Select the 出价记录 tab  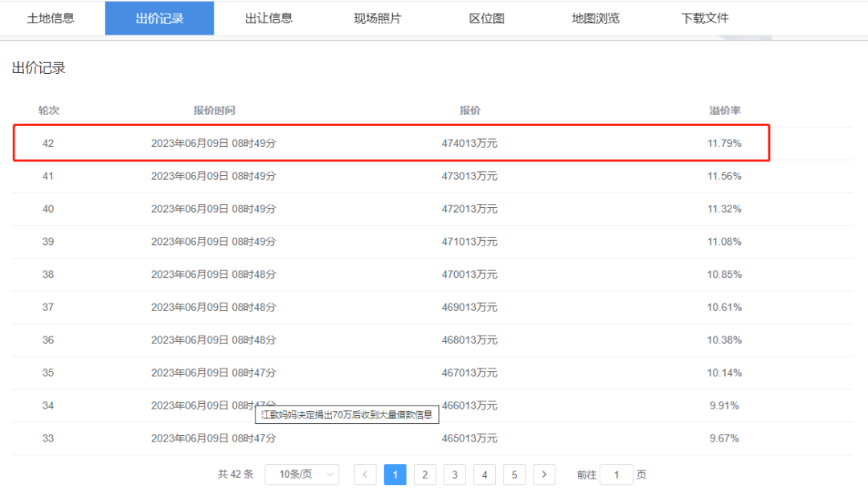159,18
